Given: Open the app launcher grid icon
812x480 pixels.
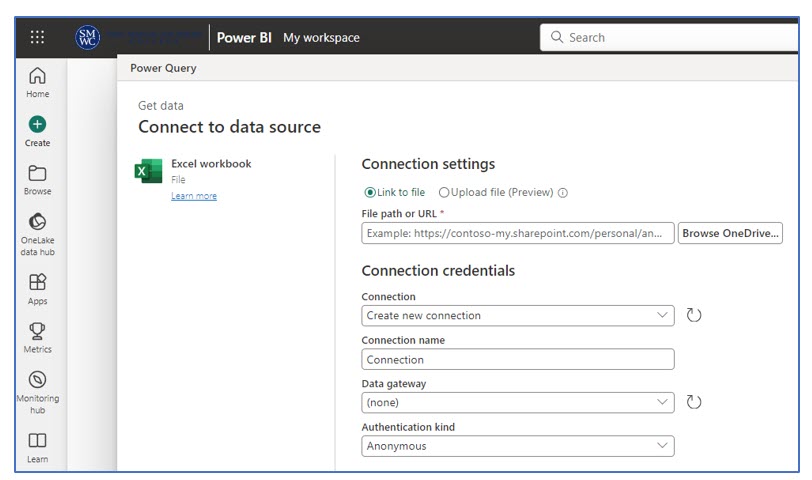Looking at the screenshot, I should click(37, 37).
